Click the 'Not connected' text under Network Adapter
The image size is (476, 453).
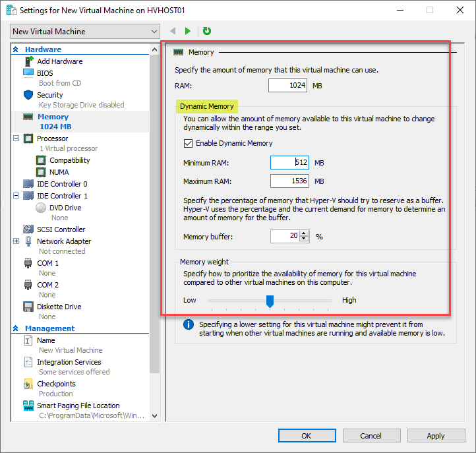pos(62,251)
